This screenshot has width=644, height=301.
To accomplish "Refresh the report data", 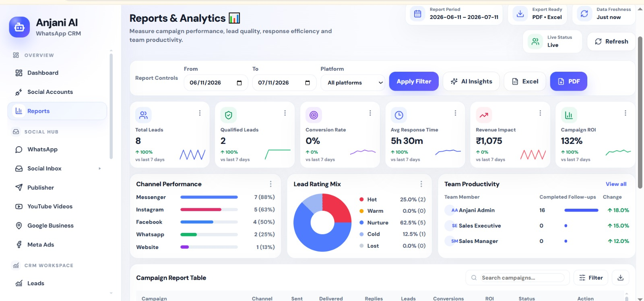I will click(x=611, y=42).
